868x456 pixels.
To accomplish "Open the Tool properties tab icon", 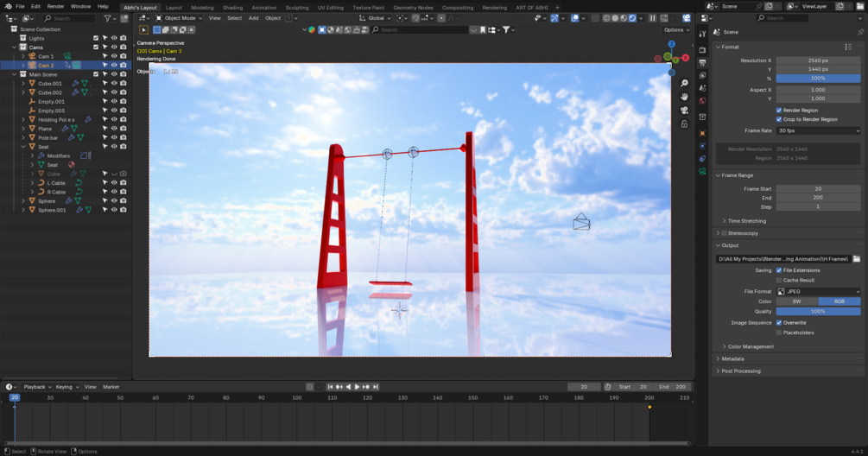I will click(702, 34).
